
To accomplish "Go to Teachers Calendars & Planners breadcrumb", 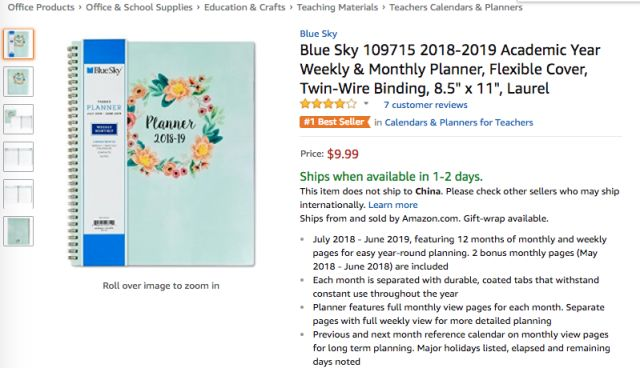I will pos(456,7).
